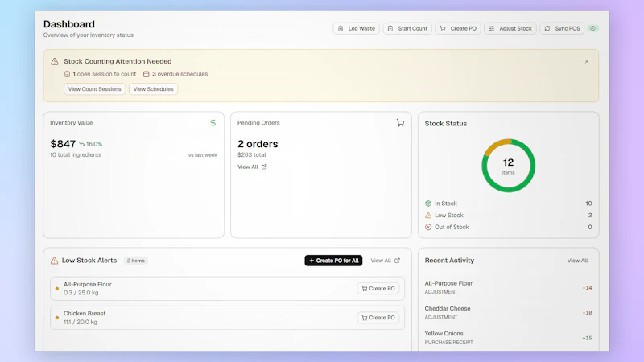Open View All in Recent Activity
Image resolution: width=644 pixels, height=362 pixels.
[577, 261]
